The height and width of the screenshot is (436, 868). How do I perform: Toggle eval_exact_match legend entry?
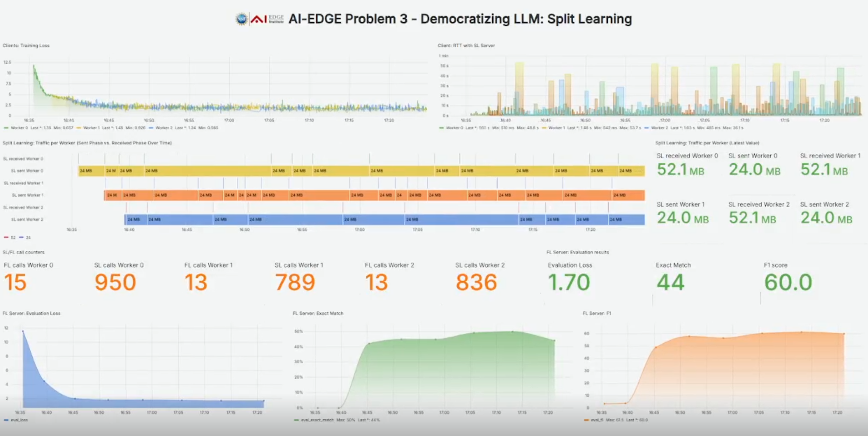317,420
